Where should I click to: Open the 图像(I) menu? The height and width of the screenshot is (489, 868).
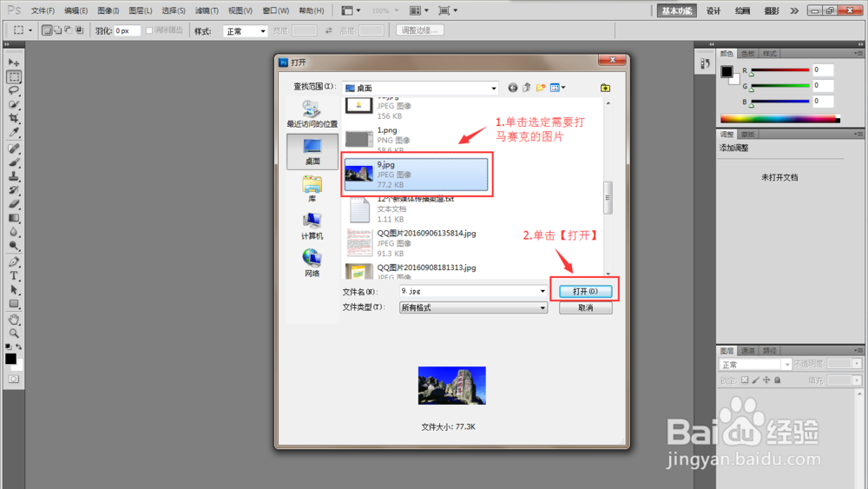tap(108, 10)
